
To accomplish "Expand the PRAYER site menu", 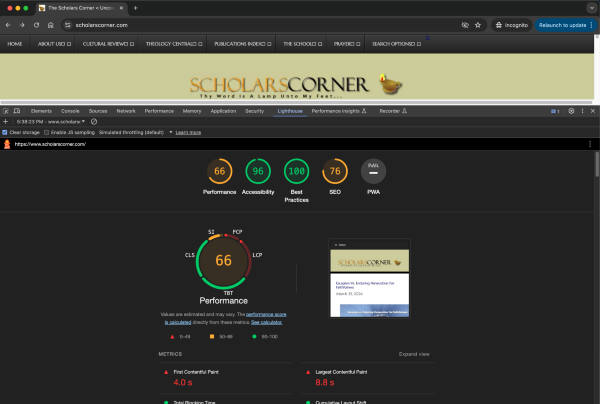I will [x=347, y=44].
